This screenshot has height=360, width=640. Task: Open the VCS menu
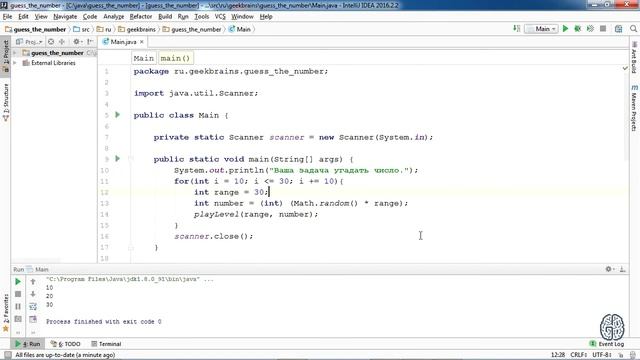[x=220, y=17]
